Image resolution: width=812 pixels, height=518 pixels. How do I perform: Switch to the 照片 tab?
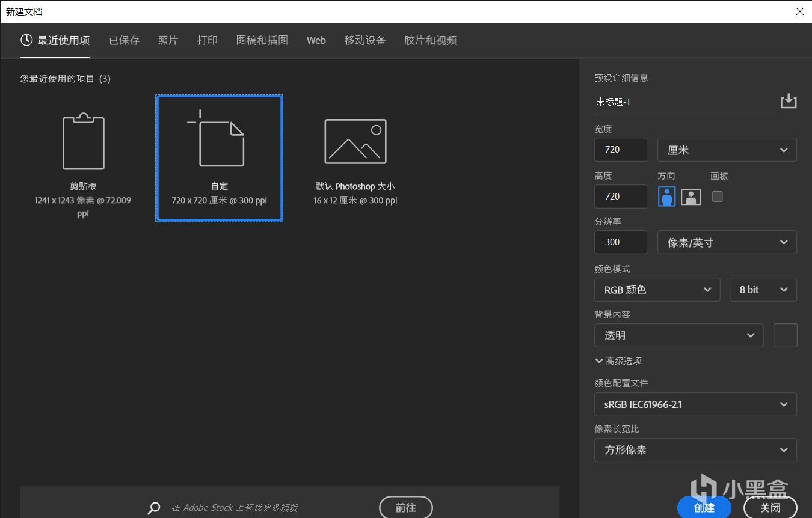click(168, 40)
